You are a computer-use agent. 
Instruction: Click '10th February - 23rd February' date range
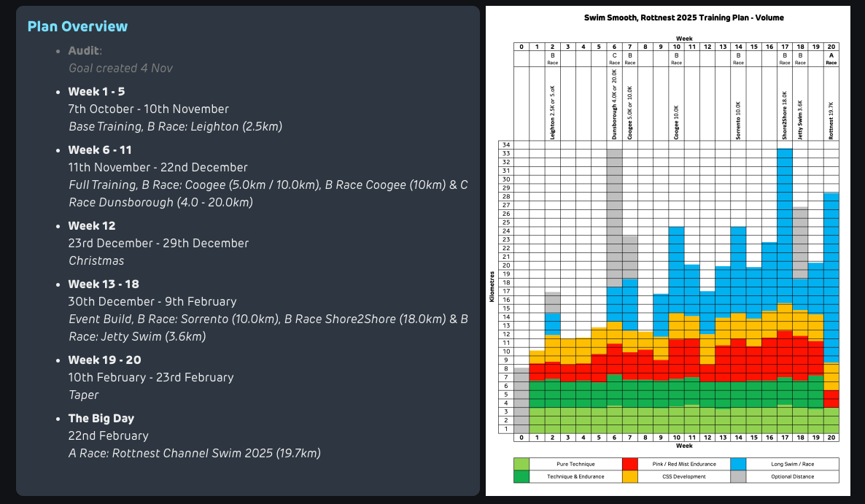coord(151,378)
